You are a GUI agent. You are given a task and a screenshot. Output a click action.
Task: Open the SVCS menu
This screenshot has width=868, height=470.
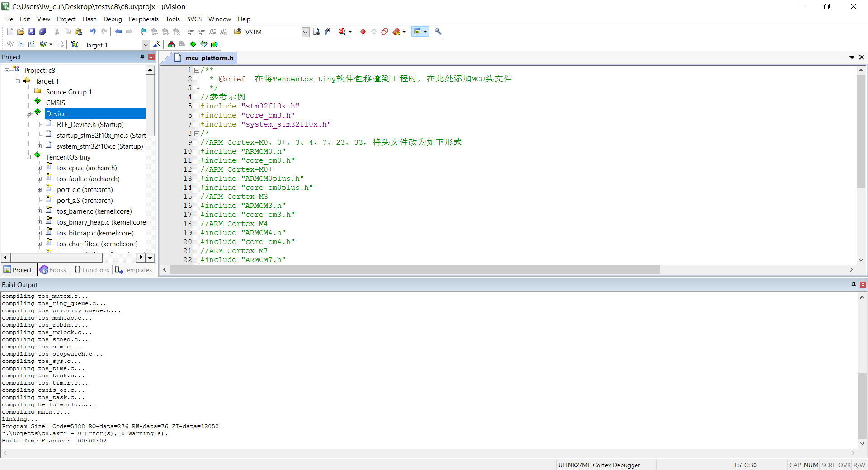click(194, 19)
